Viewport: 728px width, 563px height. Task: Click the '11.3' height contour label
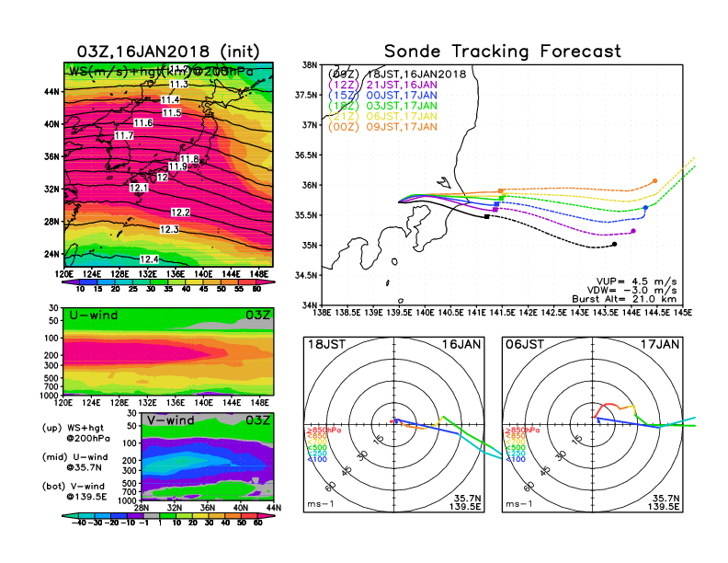pyautogui.click(x=178, y=84)
